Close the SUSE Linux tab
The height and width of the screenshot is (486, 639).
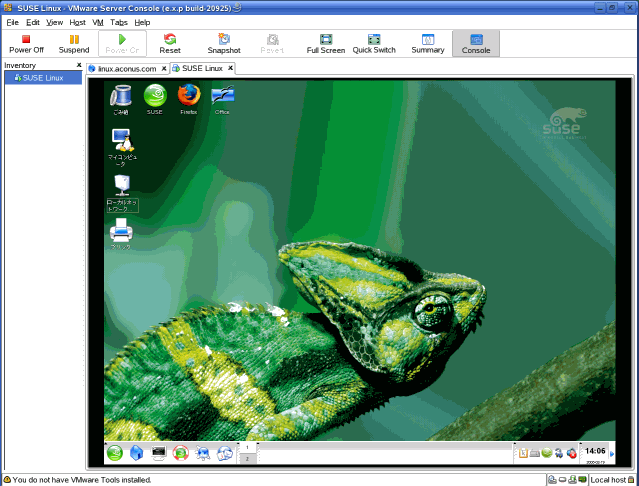tap(229, 69)
